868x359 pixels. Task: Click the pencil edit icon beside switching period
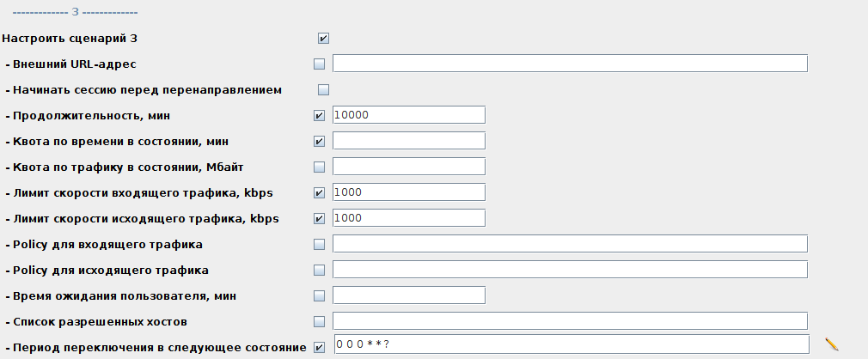pyautogui.click(x=831, y=344)
